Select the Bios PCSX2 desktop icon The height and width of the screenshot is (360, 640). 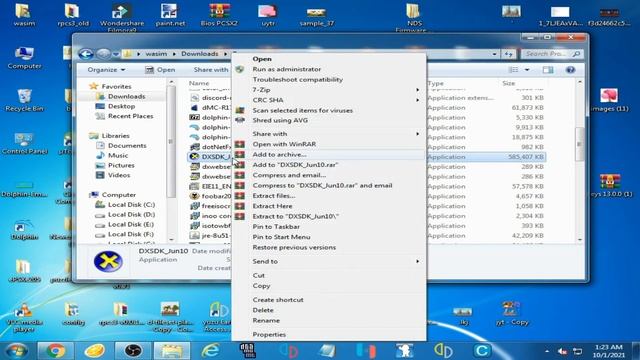coord(219,15)
